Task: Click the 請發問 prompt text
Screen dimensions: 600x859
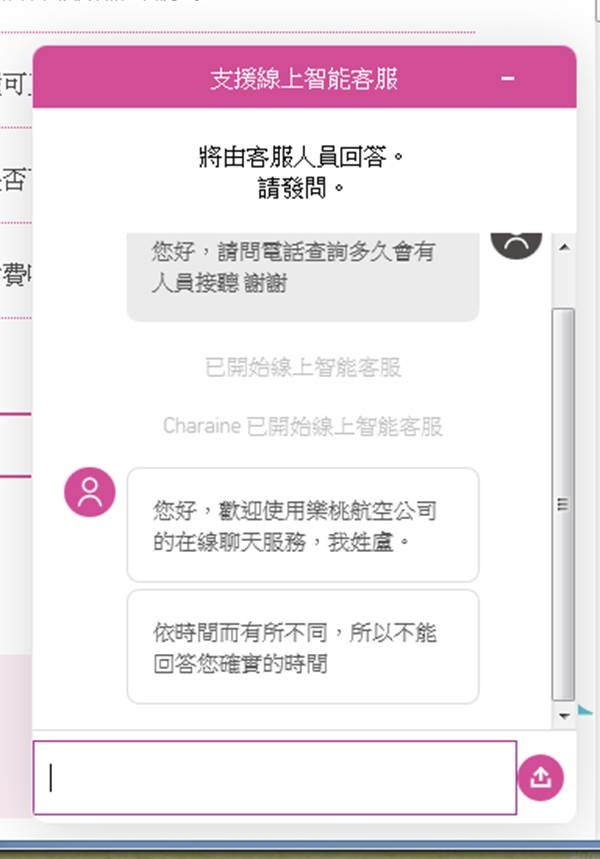Action: tap(301, 188)
